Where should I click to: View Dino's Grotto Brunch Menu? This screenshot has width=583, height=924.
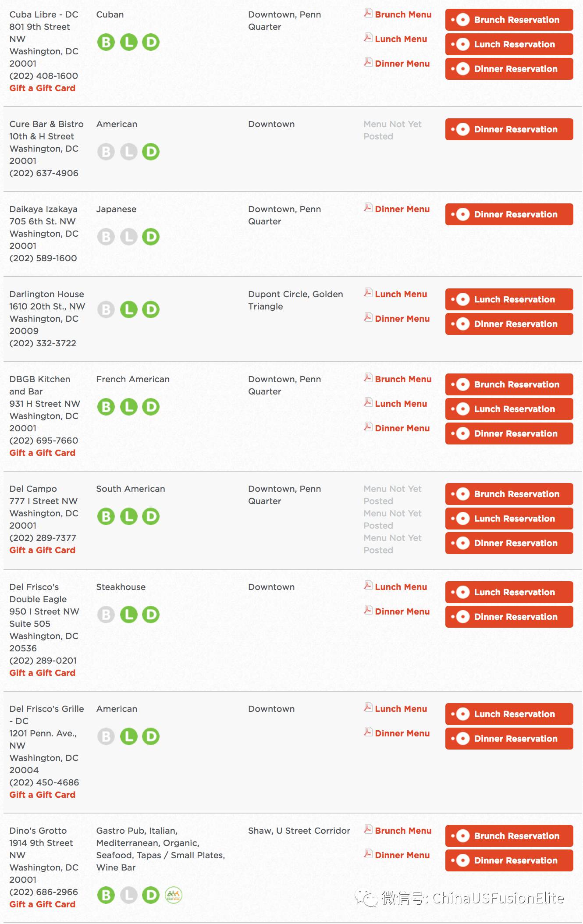403,831
